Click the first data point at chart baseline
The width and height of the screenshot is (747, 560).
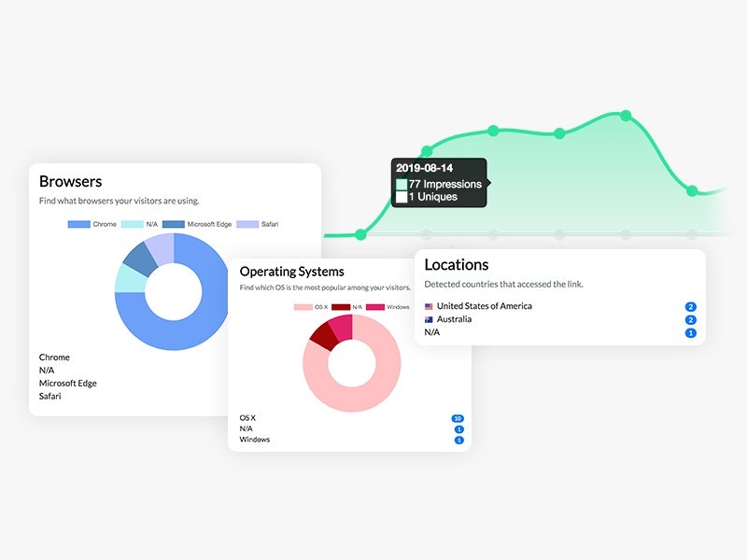click(361, 234)
